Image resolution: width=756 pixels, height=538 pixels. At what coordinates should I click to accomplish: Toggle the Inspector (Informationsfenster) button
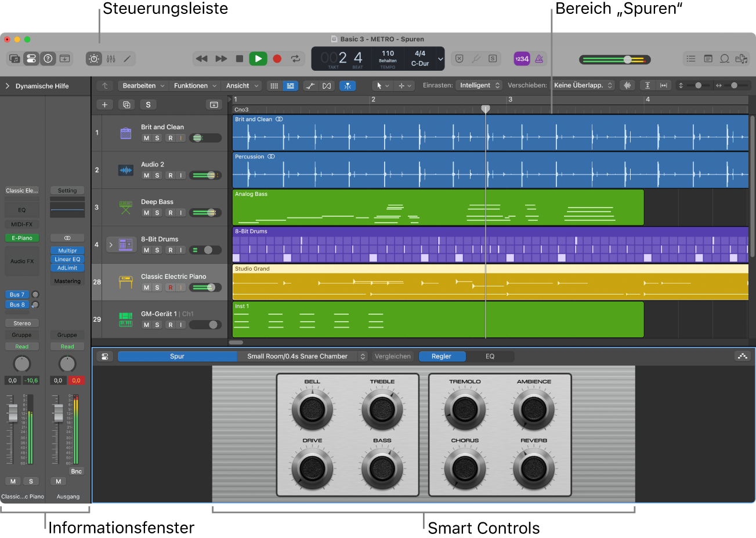[x=31, y=59]
